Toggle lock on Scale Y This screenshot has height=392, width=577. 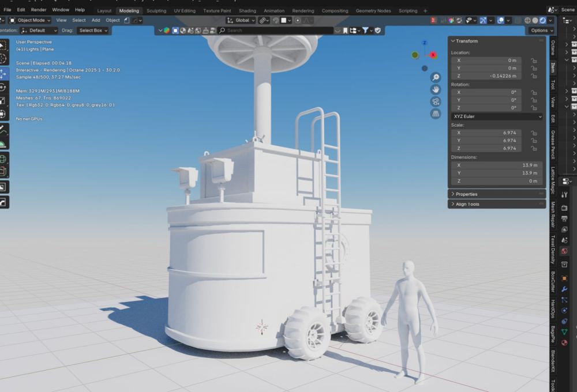[534, 141]
